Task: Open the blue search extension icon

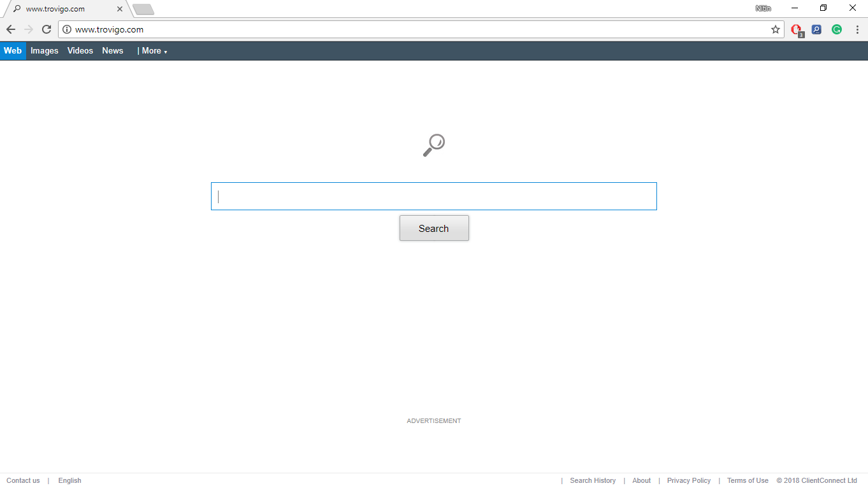Action: point(816,29)
